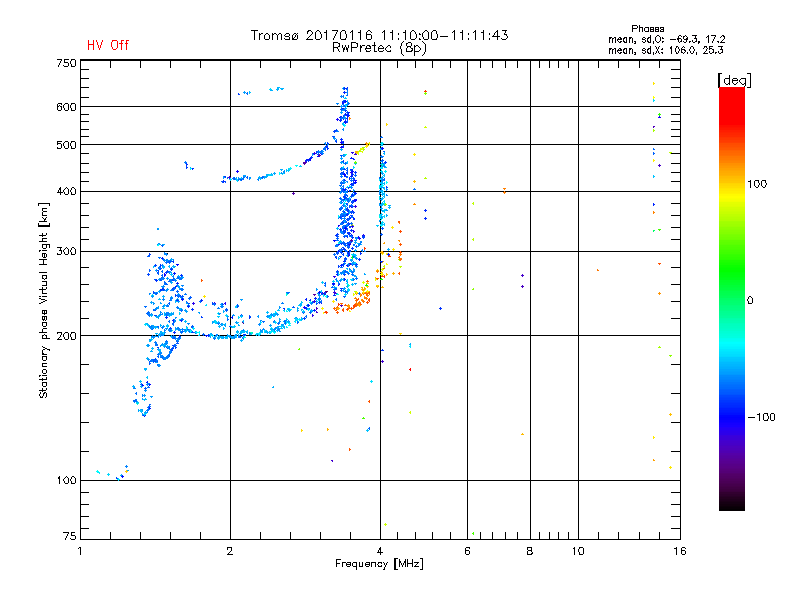Select mean, sd,O: -69.3, 17.2 line

[x=666, y=39]
